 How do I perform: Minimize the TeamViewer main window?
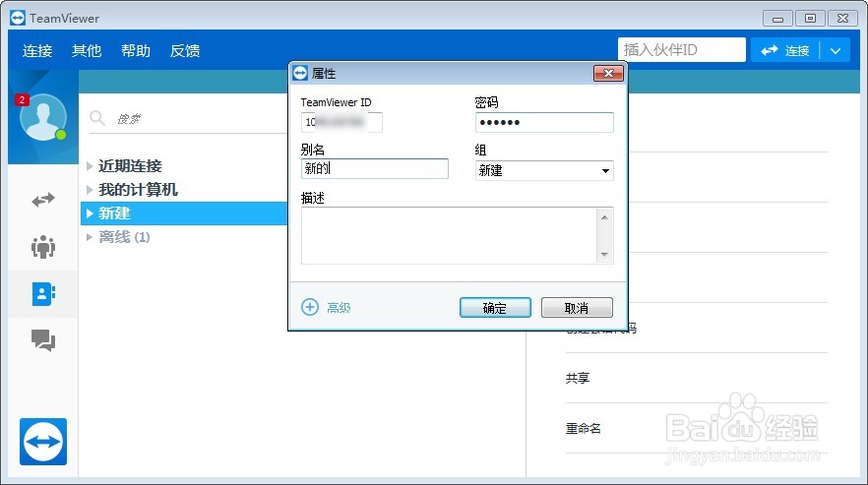coord(777,19)
